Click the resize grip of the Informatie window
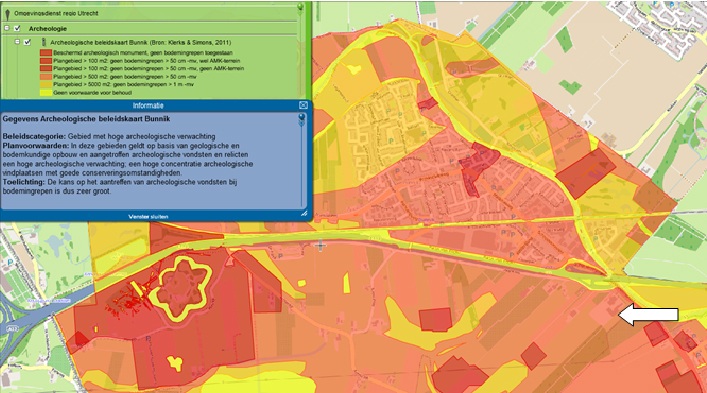Screen dimensions: 707x393 click(304, 213)
